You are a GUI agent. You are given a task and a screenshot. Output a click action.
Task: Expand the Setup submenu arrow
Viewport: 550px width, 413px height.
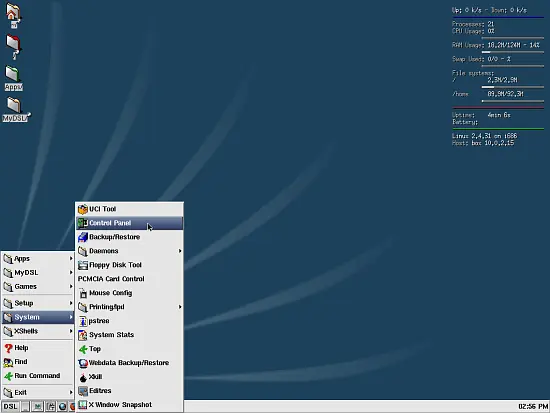(x=71, y=303)
